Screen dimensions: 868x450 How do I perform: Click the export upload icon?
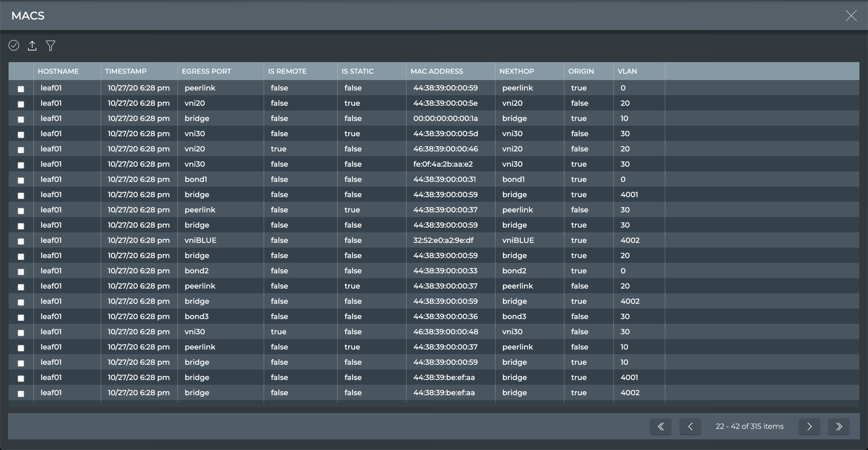coord(32,46)
